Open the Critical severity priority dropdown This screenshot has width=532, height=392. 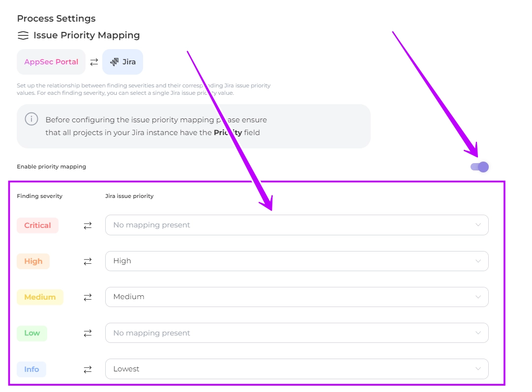pyautogui.click(x=296, y=225)
